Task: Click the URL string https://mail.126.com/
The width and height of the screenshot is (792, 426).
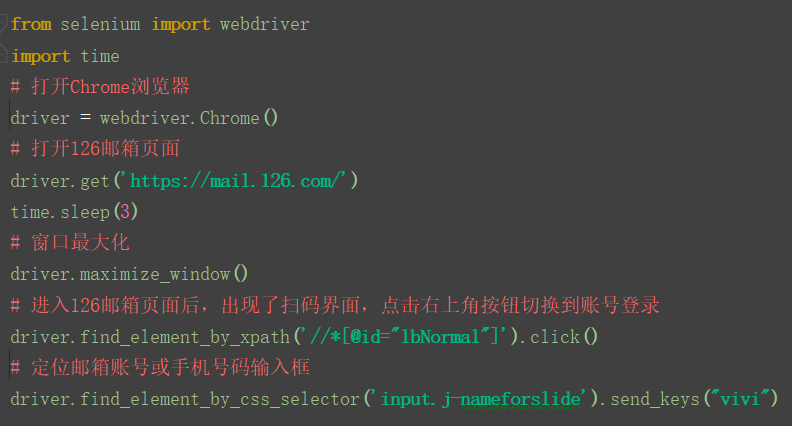Action: pos(236,180)
